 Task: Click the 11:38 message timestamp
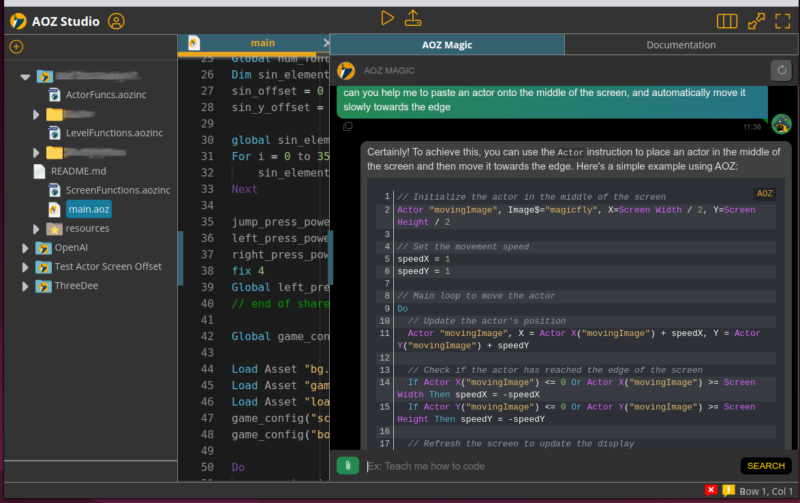752,127
